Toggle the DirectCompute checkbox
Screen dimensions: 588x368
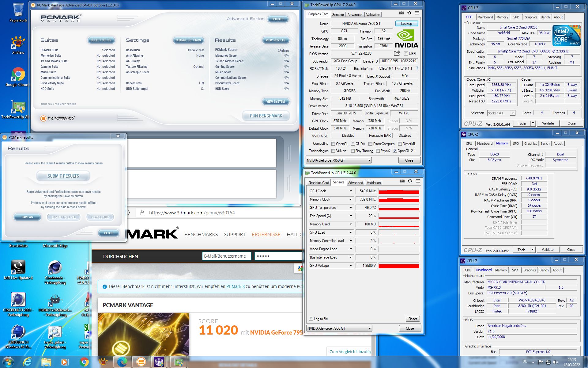pyautogui.click(x=370, y=144)
